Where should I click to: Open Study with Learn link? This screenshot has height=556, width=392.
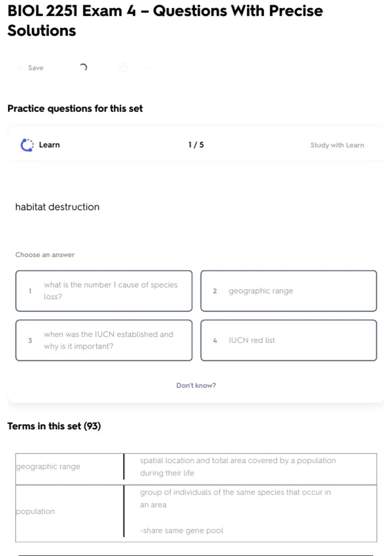(337, 145)
